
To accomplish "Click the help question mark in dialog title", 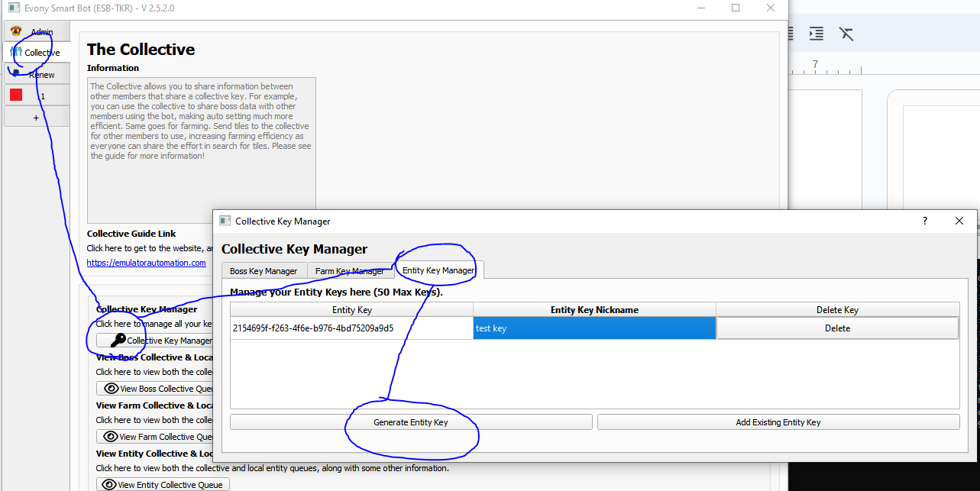I will (924, 221).
